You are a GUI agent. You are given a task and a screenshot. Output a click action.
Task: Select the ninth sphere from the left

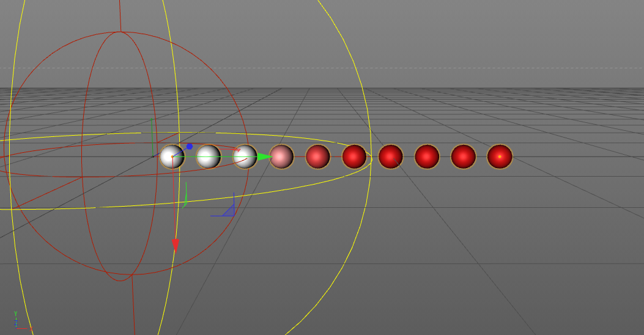(x=464, y=156)
